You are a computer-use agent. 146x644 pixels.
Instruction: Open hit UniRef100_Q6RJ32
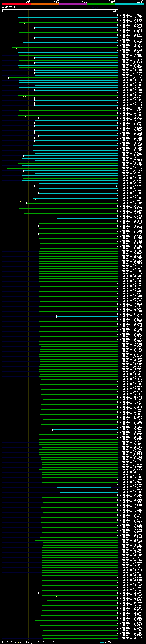131,256
